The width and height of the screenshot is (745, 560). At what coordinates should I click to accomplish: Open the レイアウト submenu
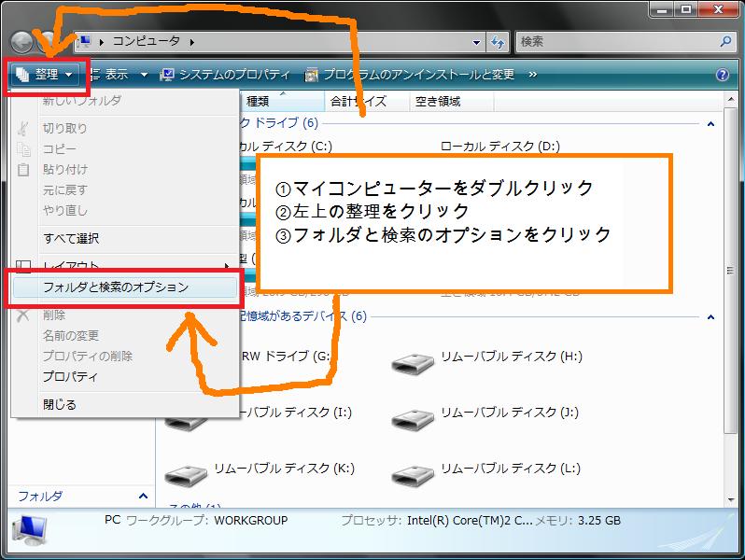click(x=124, y=265)
